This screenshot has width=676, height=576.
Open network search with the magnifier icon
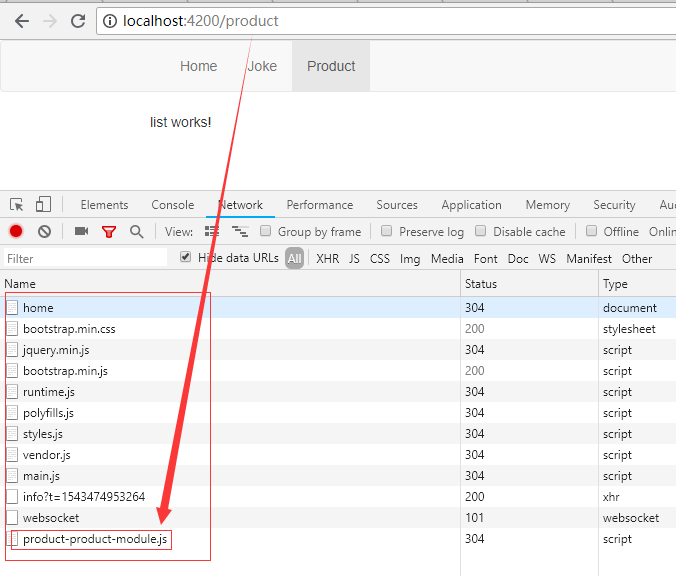(x=137, y=231)
